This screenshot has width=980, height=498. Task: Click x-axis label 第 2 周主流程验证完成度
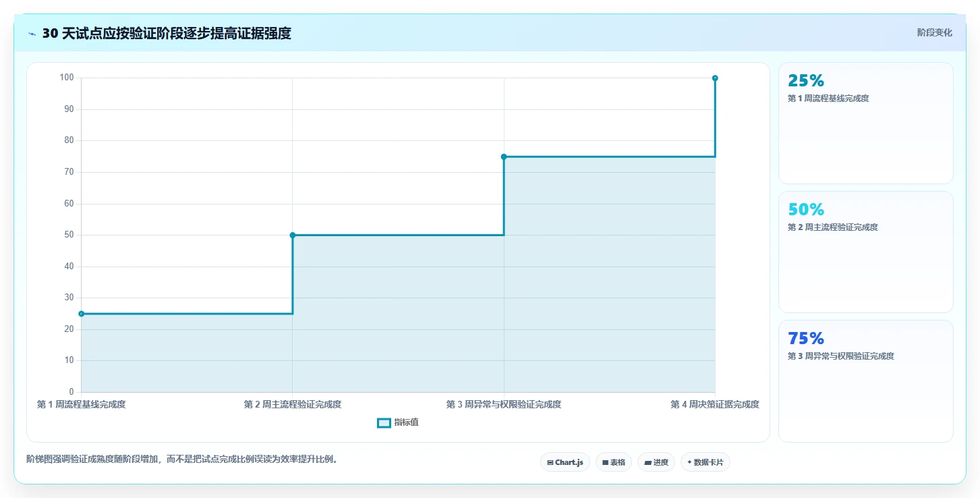click(293, 405)
